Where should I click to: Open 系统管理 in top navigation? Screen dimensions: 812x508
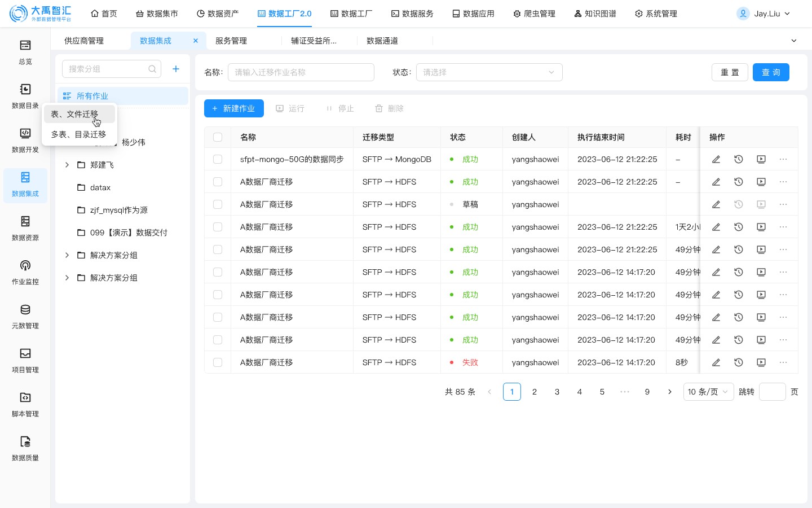[656, 14]
